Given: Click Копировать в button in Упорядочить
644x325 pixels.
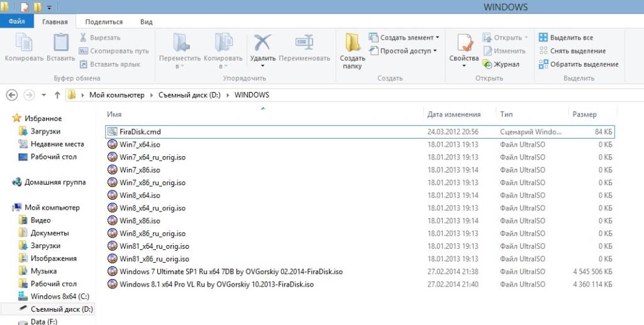Looking at the screenshot, I should coord(223,52).
